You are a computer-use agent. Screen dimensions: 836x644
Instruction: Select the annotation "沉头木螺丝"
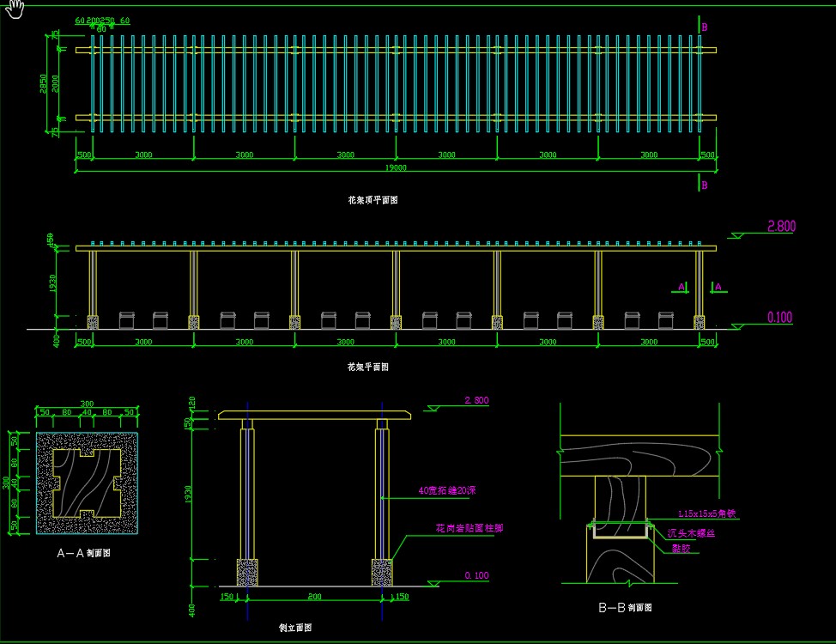[x=691, y=533]
